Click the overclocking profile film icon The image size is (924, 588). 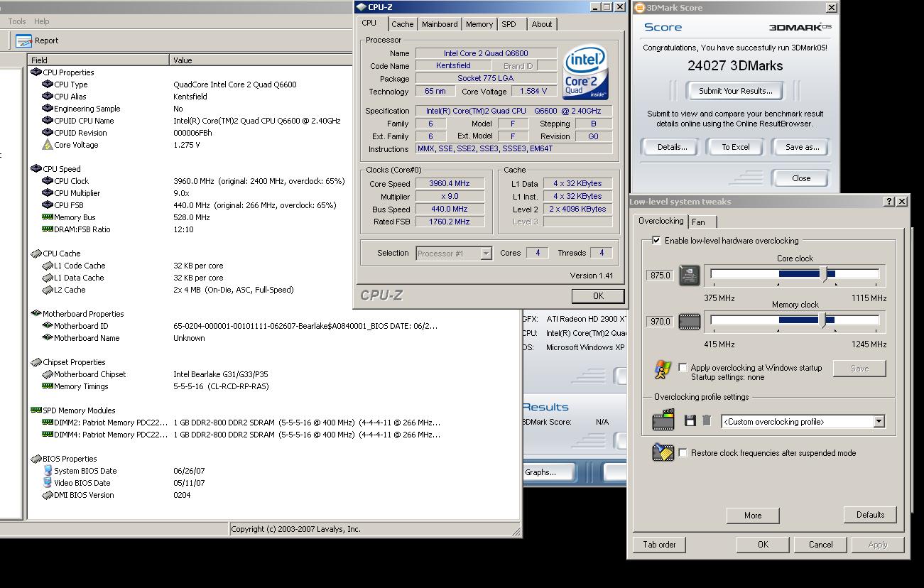(x=663, y=420)
